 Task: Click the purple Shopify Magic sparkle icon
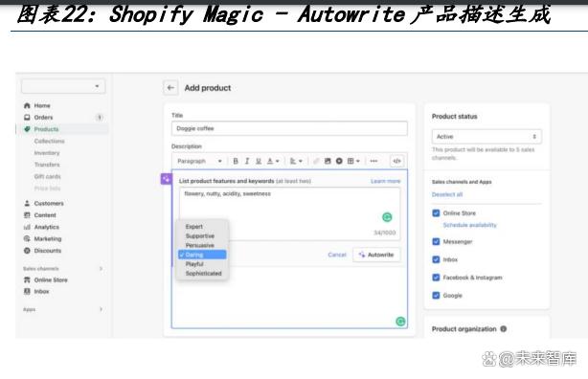[166, 179]
